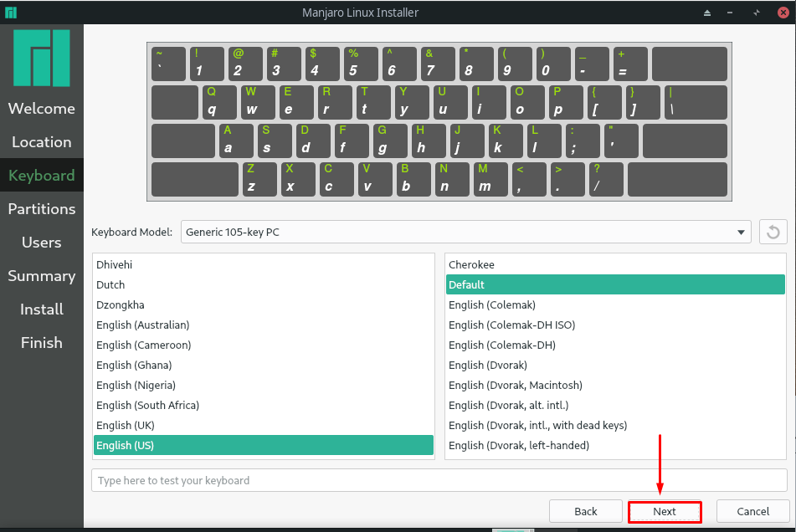Image resolution: width=796 pixels, height=532 pixels.
Task: Click the Next button
Action: click(x=665, y=511)
